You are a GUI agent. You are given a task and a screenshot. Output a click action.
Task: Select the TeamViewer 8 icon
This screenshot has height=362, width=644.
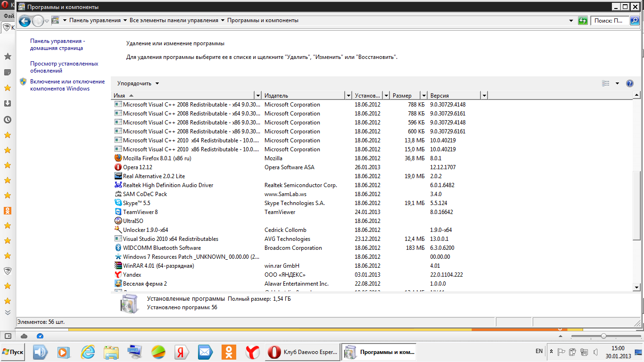tap(118, 212)
